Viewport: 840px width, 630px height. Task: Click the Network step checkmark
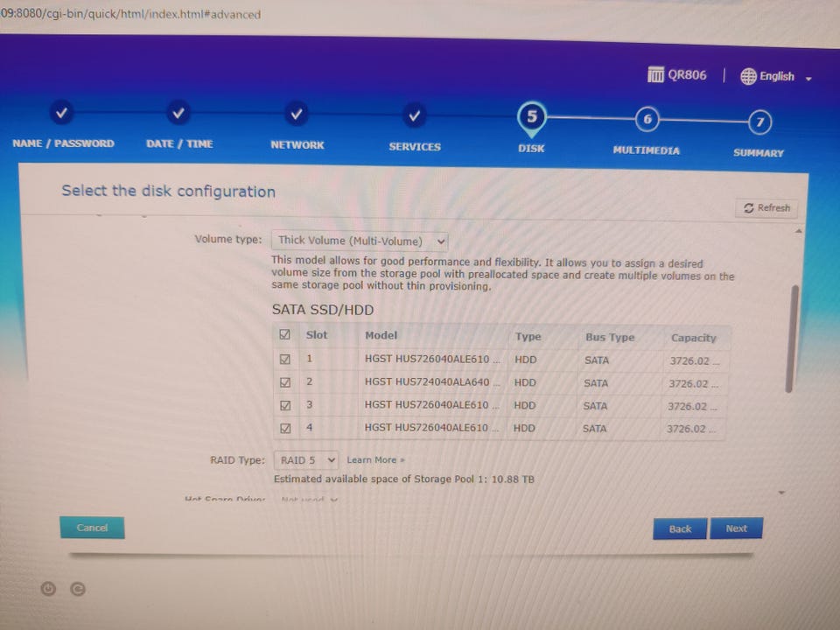pyautogui.click(x=297, y=114)
